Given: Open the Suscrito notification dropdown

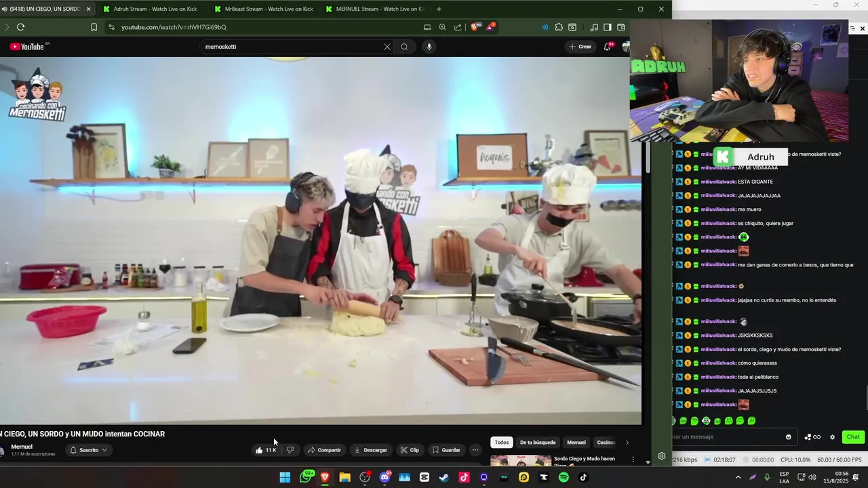Looking at the screenshot, I should 89,450.
